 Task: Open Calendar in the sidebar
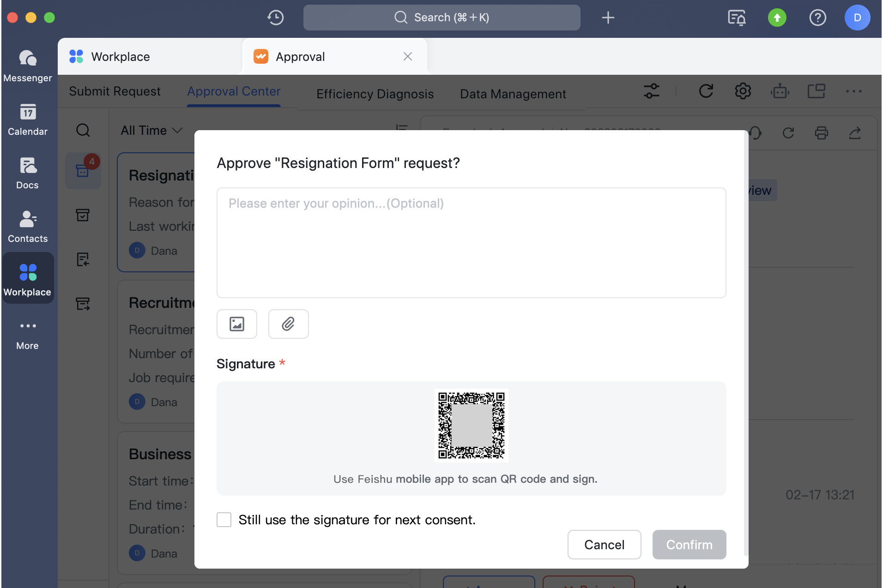(x=28, y=120)
